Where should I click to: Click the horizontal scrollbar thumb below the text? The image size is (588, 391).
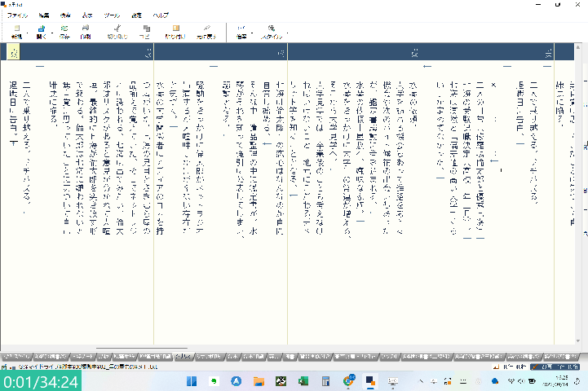(x=142, y=349)
